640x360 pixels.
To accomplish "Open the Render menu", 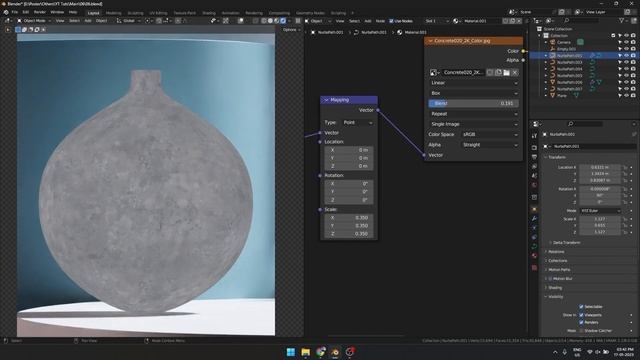I will click(x=40, y=12).
